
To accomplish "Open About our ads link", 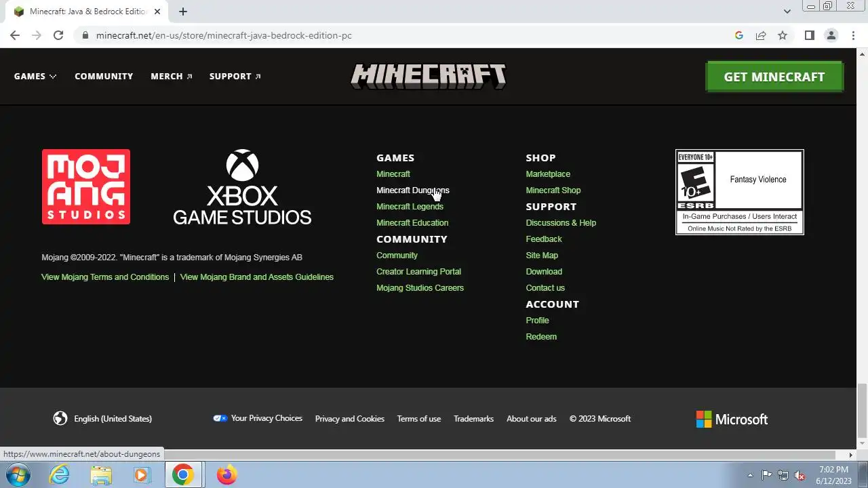I will [532, 419].
